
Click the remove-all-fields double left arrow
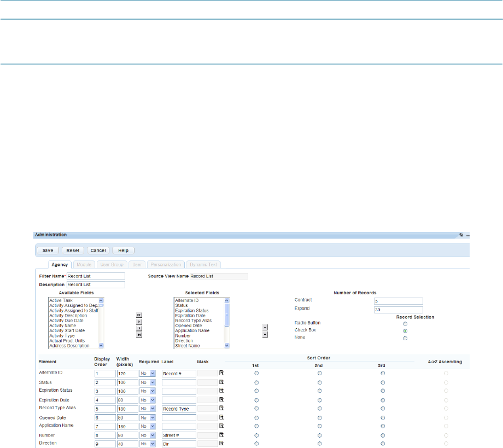pos(139,335)
